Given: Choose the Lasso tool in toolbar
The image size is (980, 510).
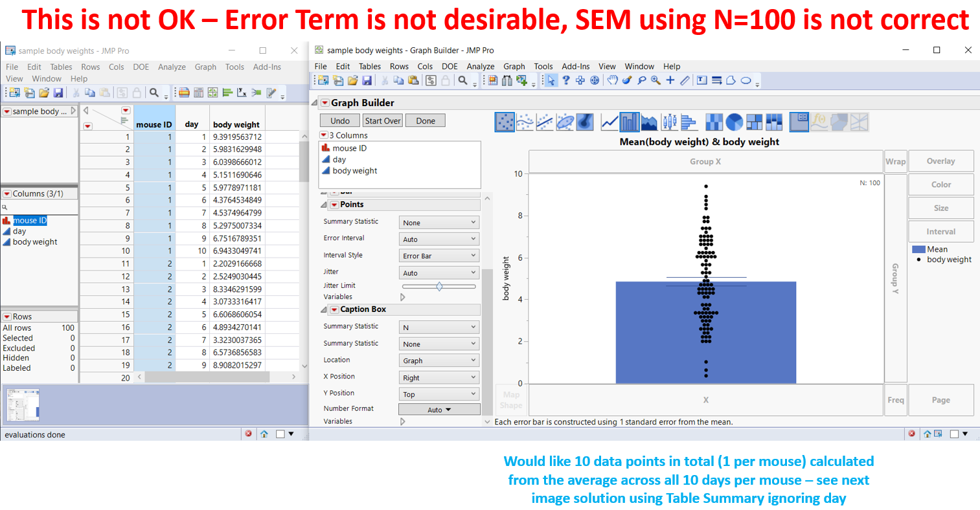Looking at the screenshot, I should 641,80.
